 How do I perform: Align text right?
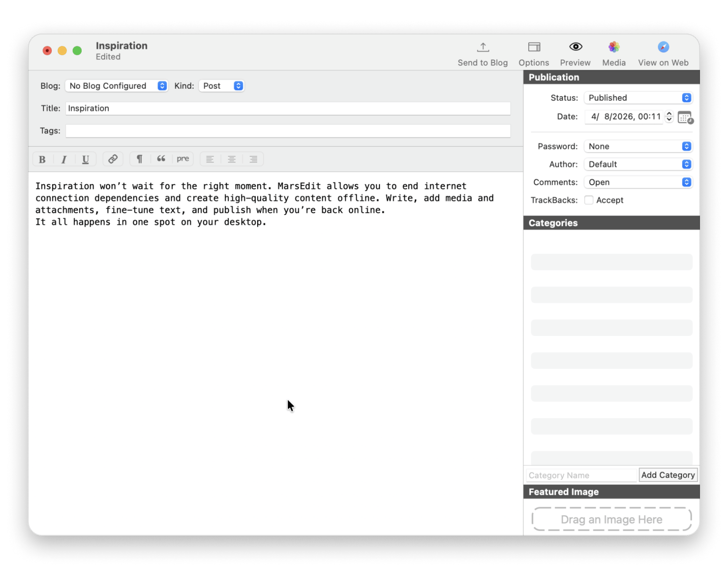click(x=253, y=159)
